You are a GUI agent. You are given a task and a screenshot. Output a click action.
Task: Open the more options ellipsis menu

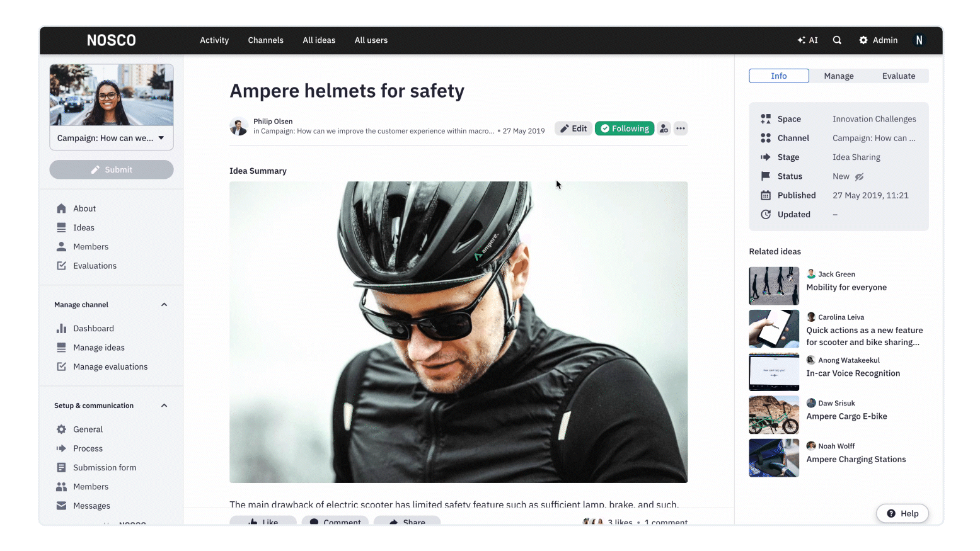pos(681,128)
